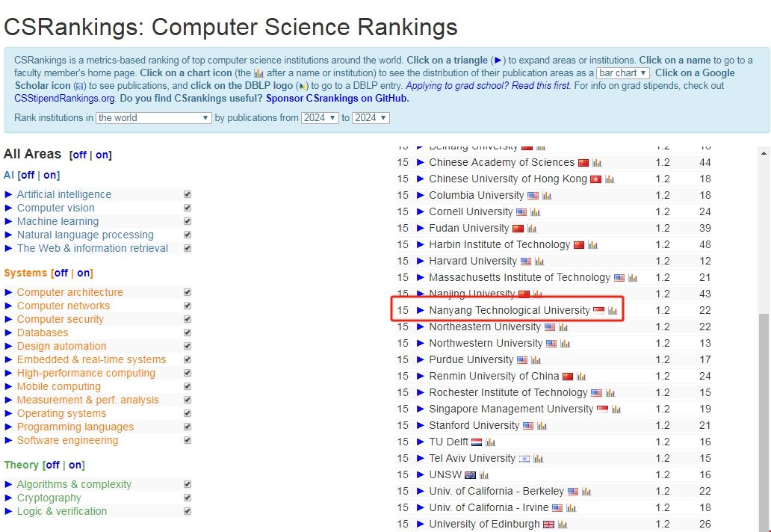
Task: Uncheck the Operating systems checkbox
Action: [x=186, y=413]
